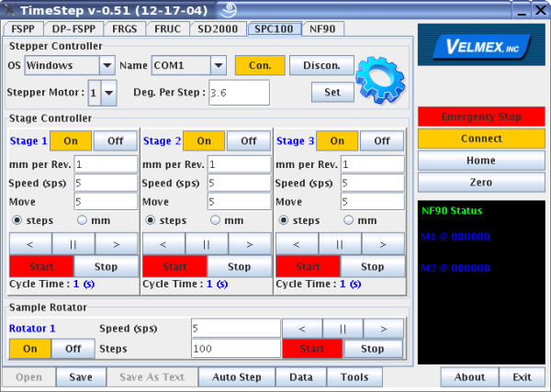Click the Auto Step button
Viewport: 551px width, 392px height.
[237, 377]
